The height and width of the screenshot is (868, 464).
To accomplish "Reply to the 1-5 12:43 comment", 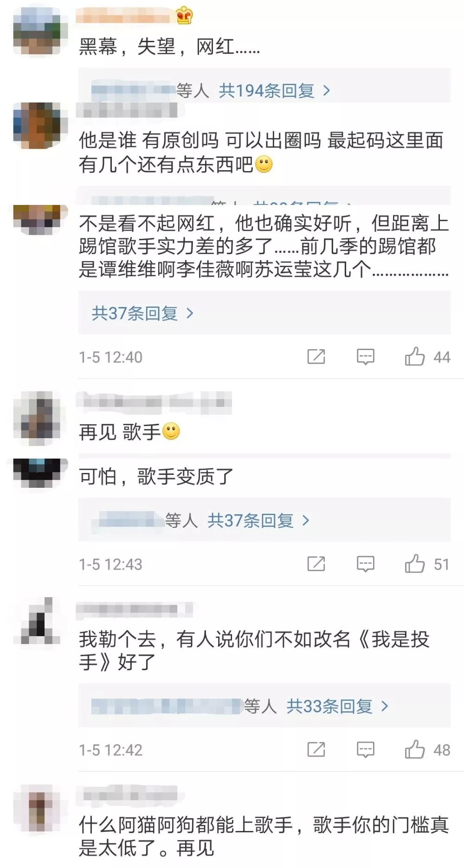I will tap(365, 564).
